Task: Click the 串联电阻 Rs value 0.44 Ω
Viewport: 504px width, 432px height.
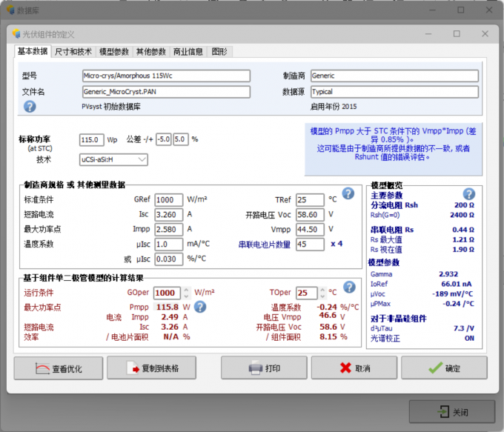Action: (463, 230)
